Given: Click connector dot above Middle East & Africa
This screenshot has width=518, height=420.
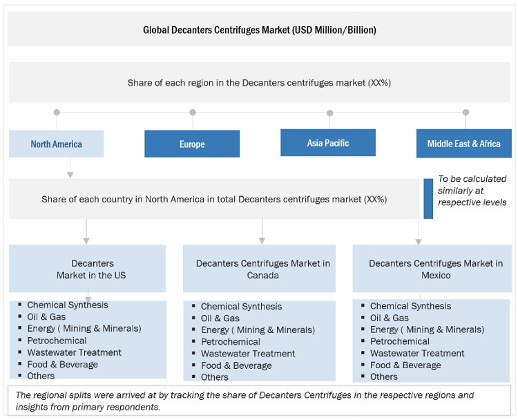Looking at the screenshot, I should (x=466, y=113).
